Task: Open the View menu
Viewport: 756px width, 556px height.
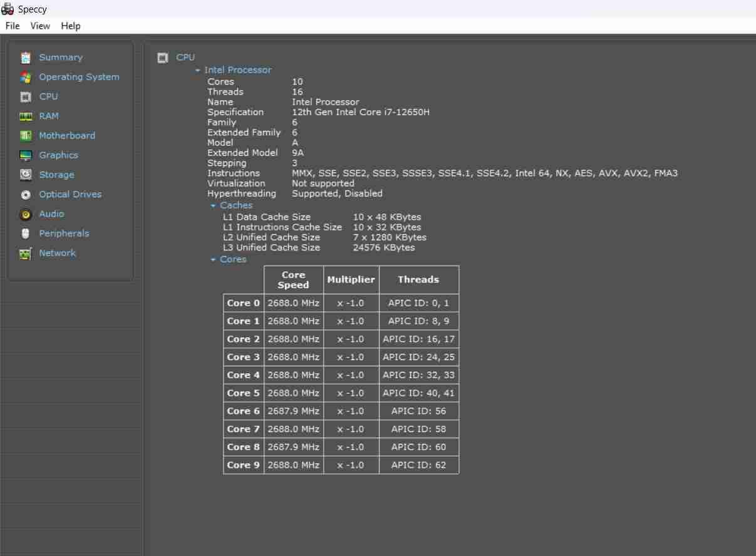Action: click(40, 26)
